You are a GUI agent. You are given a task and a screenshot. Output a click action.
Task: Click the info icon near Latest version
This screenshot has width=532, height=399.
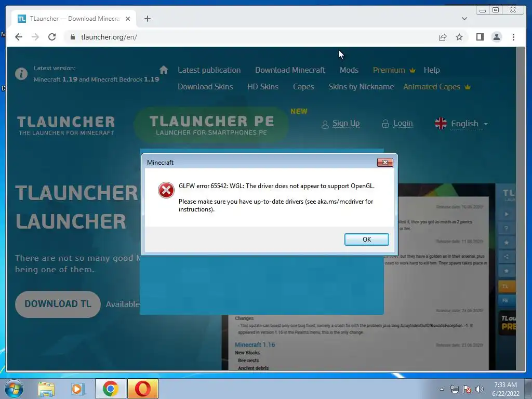pos(21,74)
